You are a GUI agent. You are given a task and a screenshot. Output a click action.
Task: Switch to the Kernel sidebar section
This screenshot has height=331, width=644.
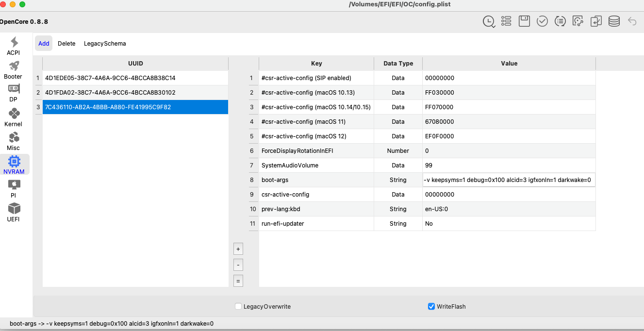[14, 117]
